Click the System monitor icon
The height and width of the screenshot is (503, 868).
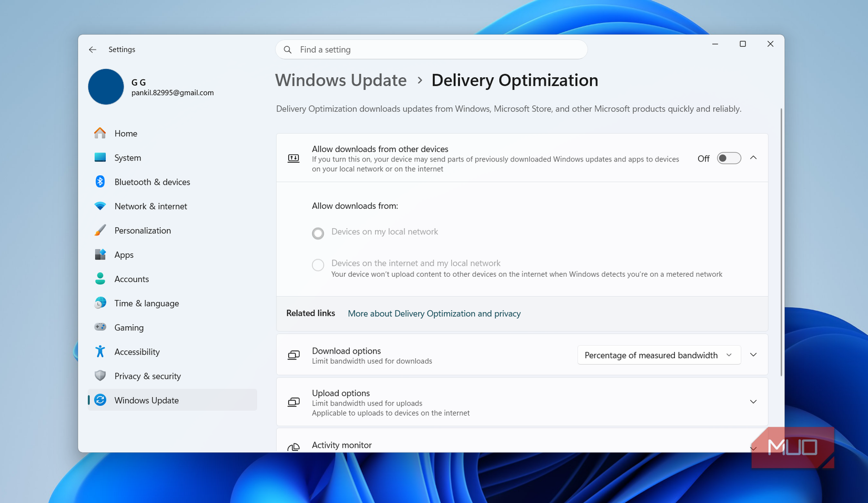tap(100, 157)
